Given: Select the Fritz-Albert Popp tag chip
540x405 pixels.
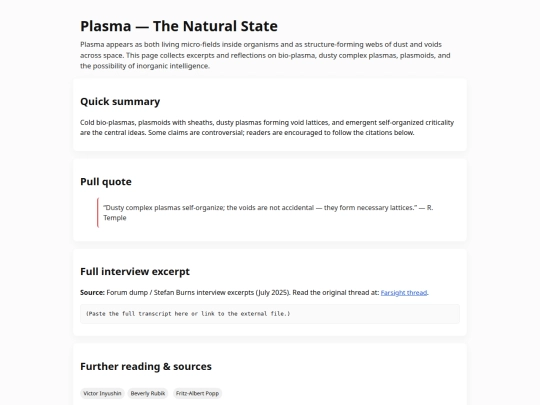Looking at the screenshot, I should pos(197,393).
